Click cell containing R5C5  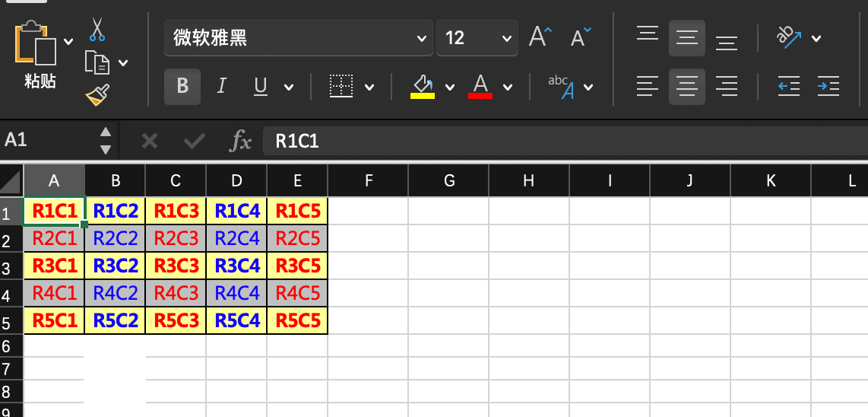[x=297, y=320]
